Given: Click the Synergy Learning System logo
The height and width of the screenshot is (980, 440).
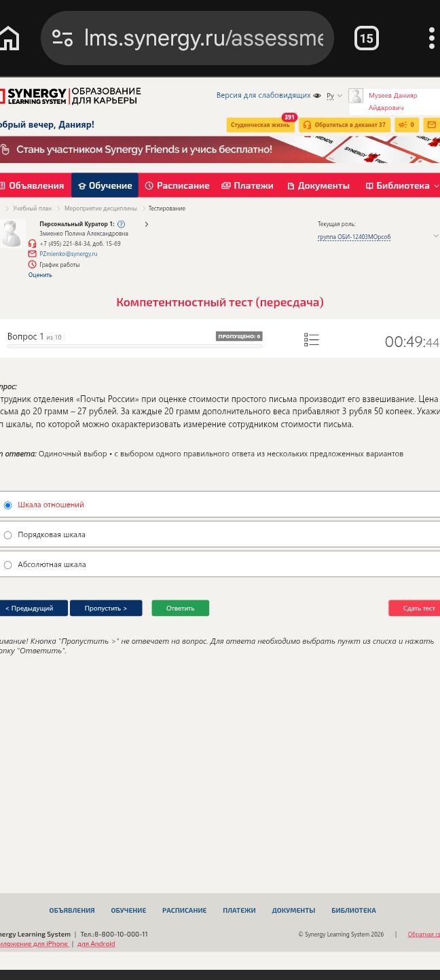Looking at the screenshot, I should pyautogui.click(x=71, y=96).
